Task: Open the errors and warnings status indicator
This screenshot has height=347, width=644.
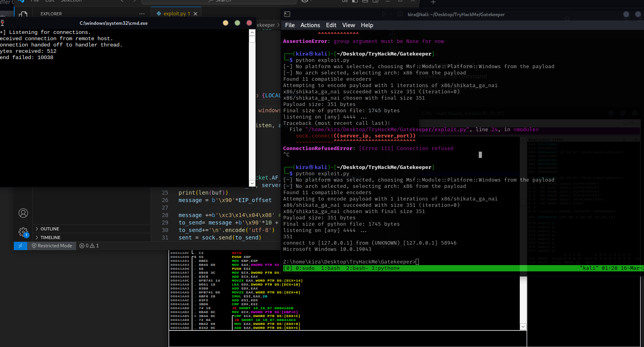Action: (x=89, y=246)
